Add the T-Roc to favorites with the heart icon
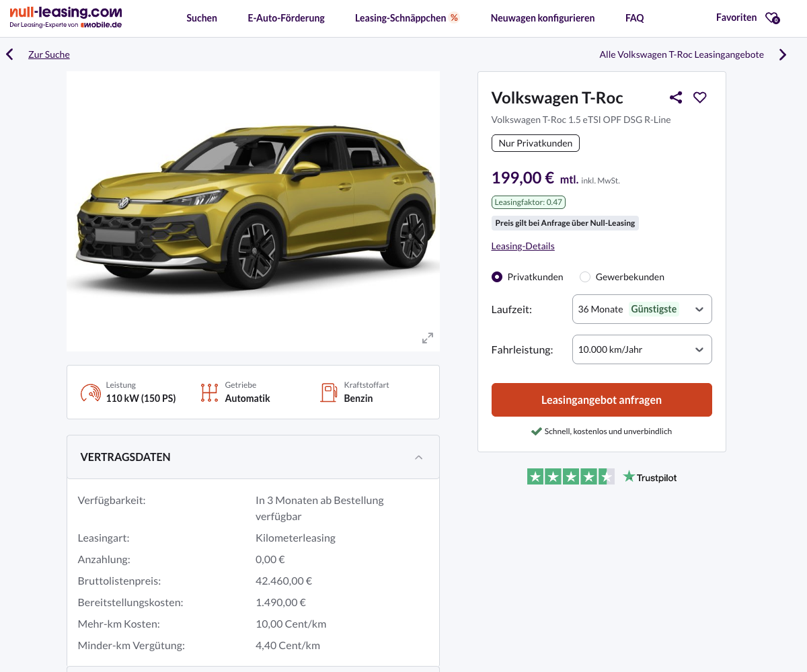Image resolution: width=807 pixels, height=672 pixels. tap(700, 97)
